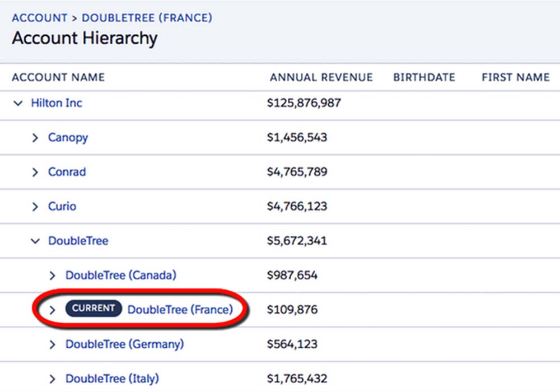Image resolution: width=560 pixels, height=392 pixels.
Task: Open the DoubleTree (France) account link
Action: click(x=180, y=310)
